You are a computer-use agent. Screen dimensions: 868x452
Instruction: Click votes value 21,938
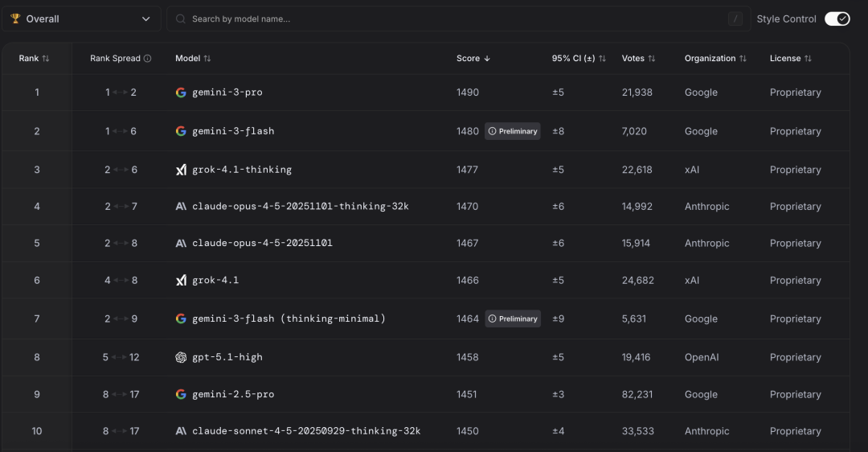pyautogui.click(x=637, y=92)
